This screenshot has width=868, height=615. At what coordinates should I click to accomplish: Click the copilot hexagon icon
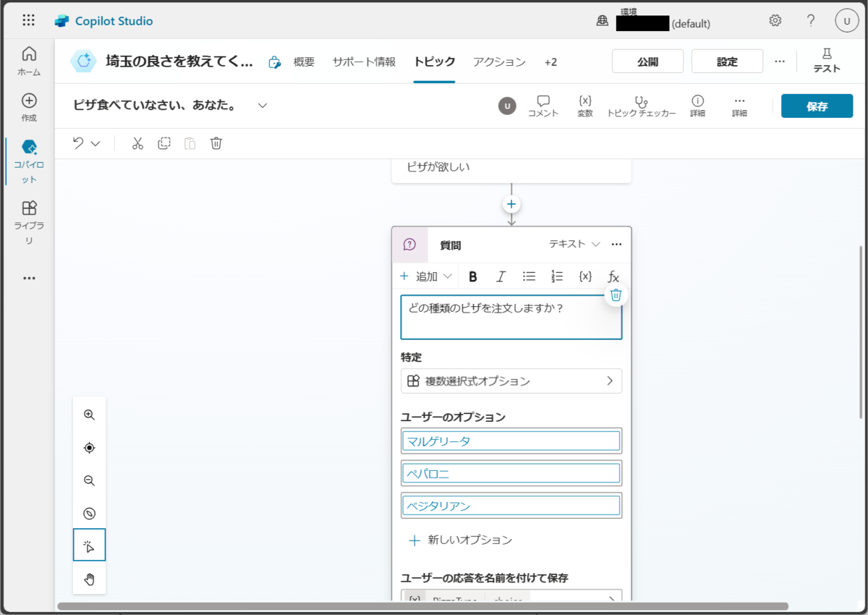(83, 61)
